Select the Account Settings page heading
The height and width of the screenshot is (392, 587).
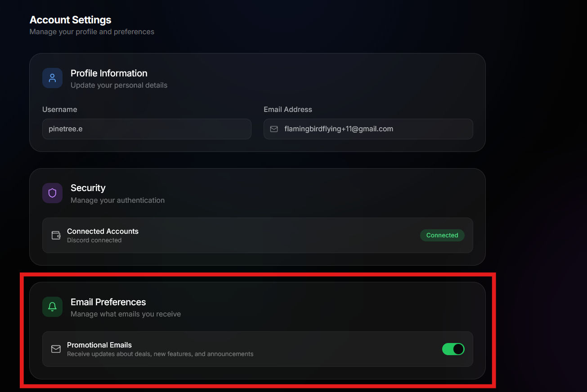click(71, 20)
